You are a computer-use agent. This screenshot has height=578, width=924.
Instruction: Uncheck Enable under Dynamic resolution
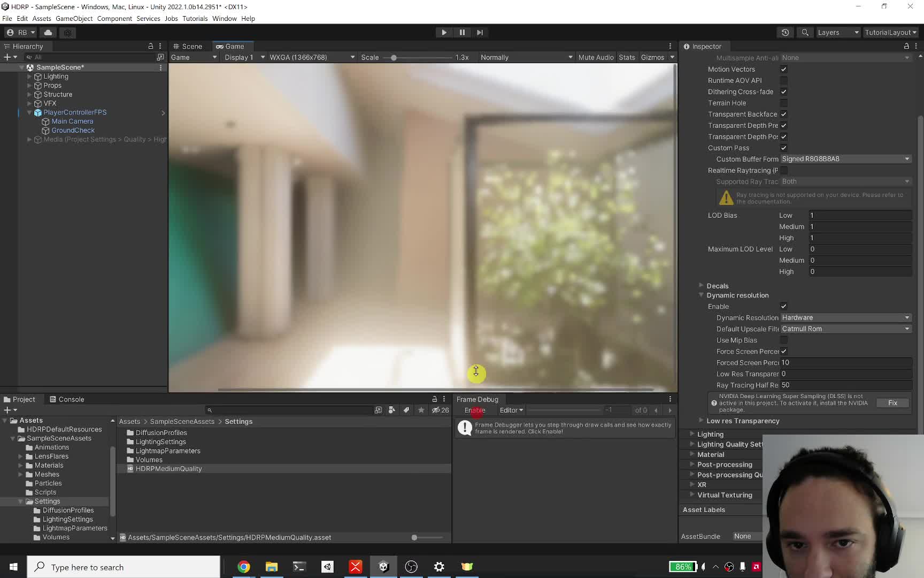pos(784,306)
